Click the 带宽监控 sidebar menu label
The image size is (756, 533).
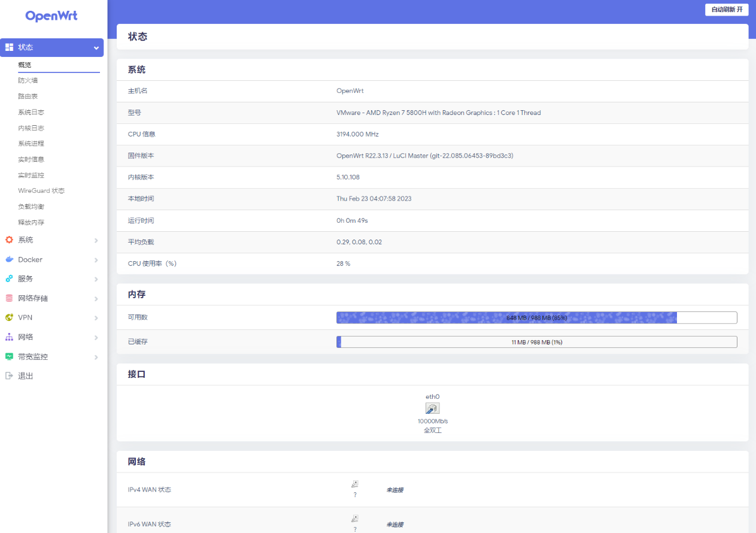[x=33, y=356]
